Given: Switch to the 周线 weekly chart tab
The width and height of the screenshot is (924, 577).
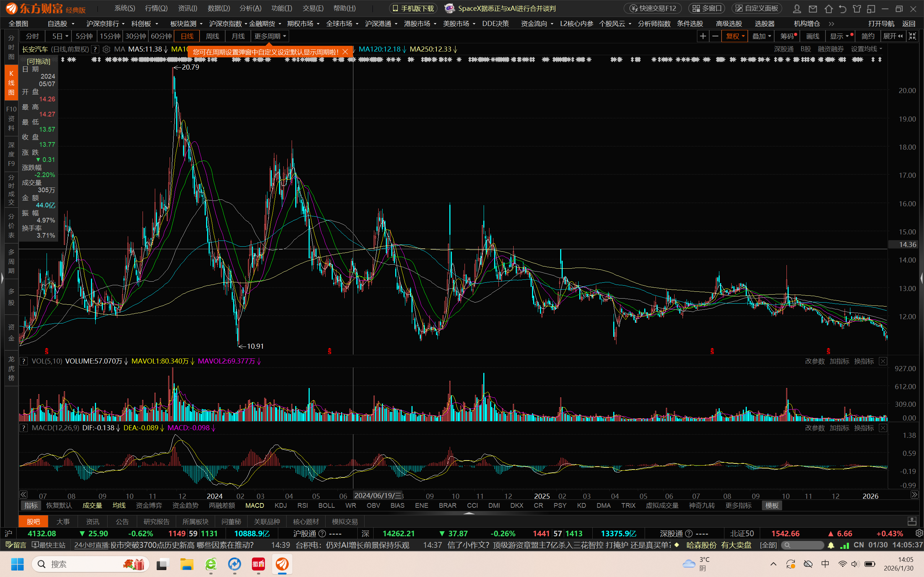Looking at the screenshot, I should point(212,36).
